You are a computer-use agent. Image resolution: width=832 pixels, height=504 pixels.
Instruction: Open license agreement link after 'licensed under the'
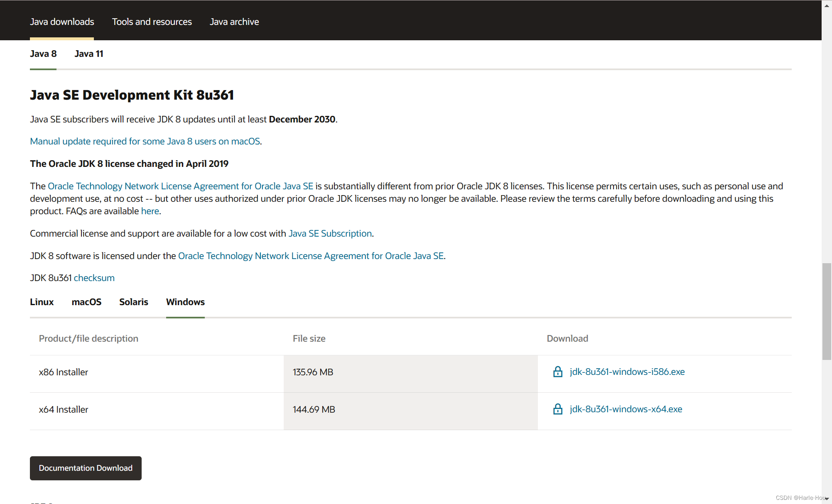[x=311, y=256]
